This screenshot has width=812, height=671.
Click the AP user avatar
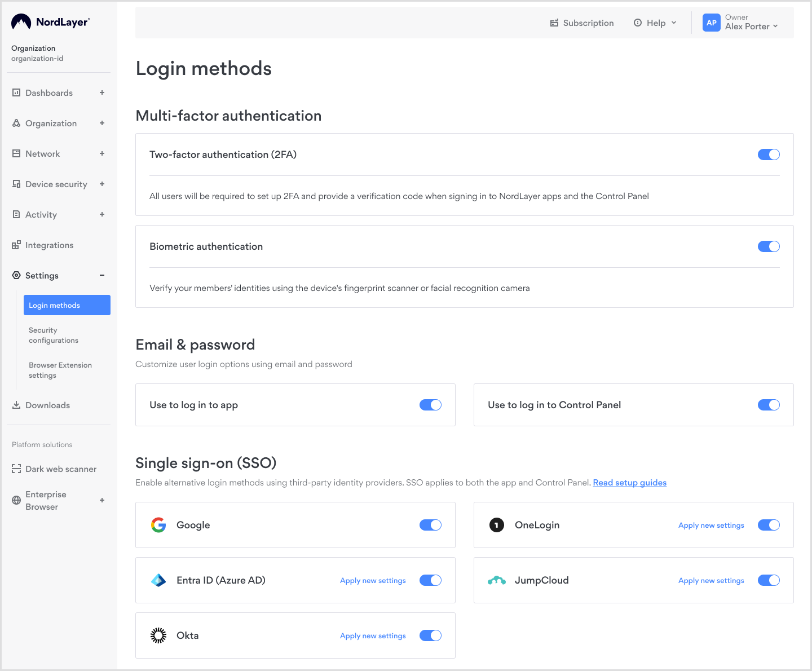[711, 23]
